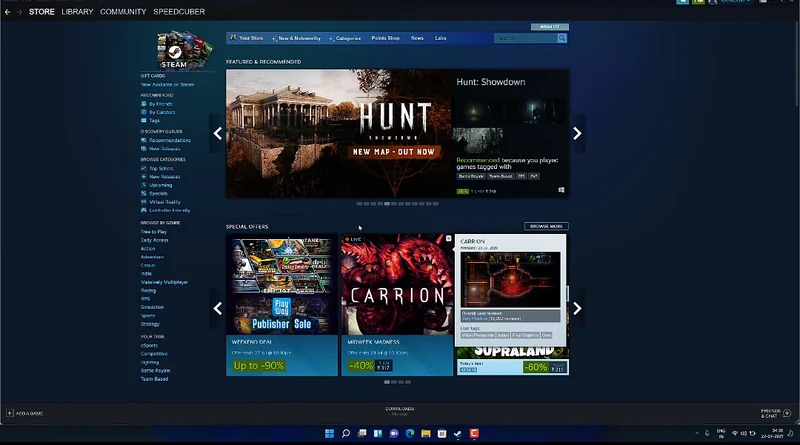Show next featured game with right arrow

tap(577, 134)
